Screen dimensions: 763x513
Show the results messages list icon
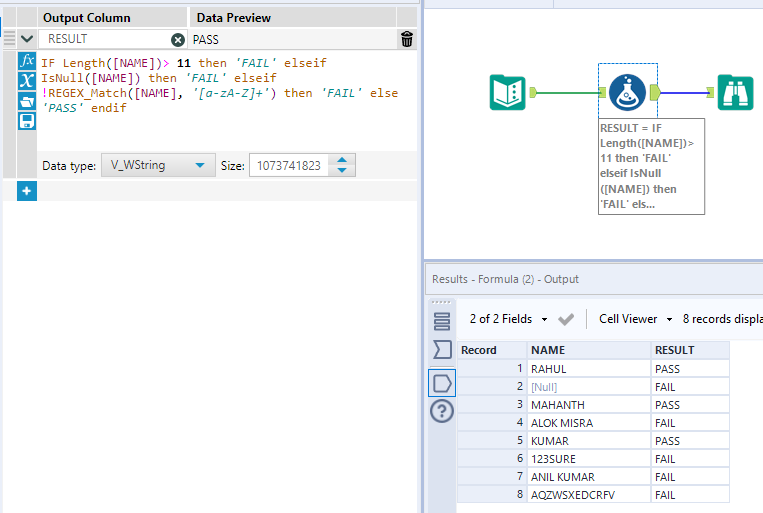coord(442,321)
